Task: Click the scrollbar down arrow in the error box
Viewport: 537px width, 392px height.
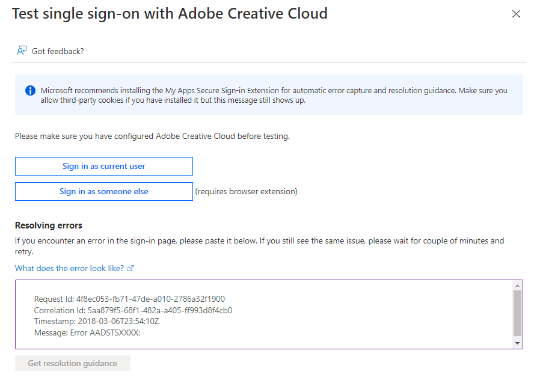Action: click(517, 343)
